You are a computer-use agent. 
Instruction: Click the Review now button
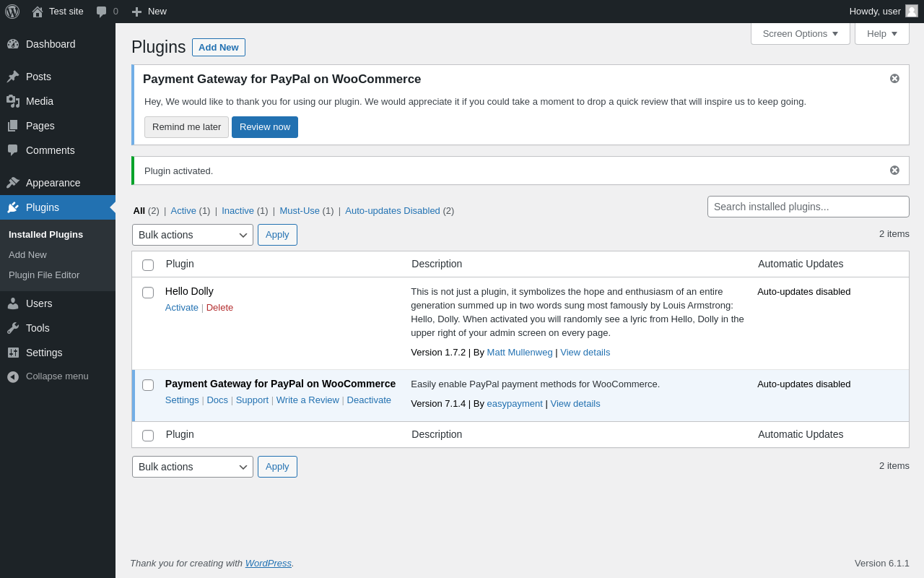click(x=265, y=127)
